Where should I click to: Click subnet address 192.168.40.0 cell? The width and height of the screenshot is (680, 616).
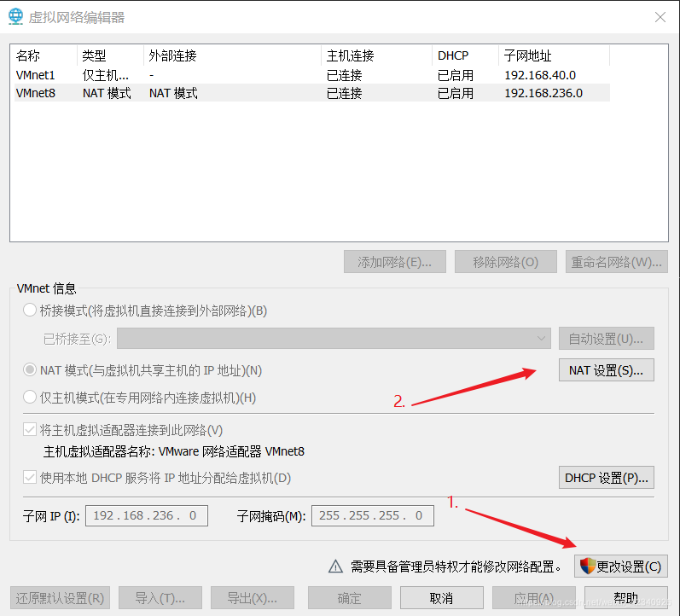(x=540, y=75)
